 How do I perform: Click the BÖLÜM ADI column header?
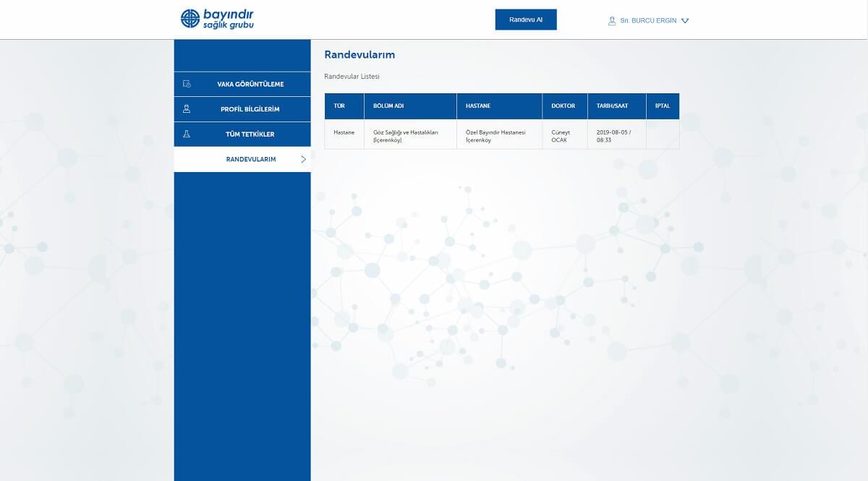pos(388,106)
